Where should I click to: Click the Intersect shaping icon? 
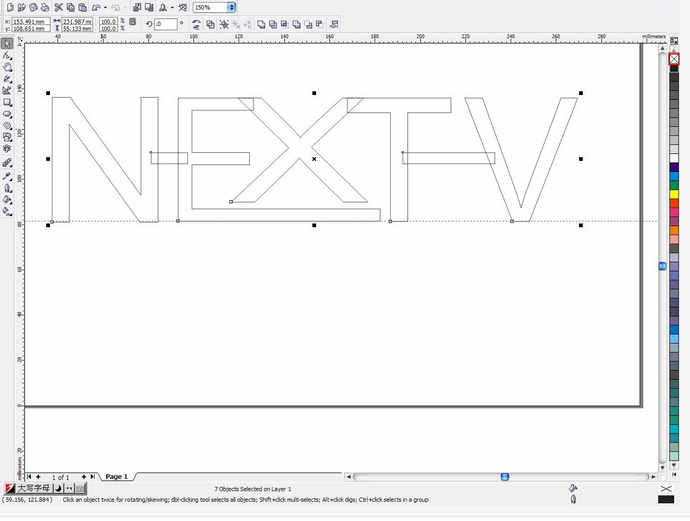click(285, 24)
